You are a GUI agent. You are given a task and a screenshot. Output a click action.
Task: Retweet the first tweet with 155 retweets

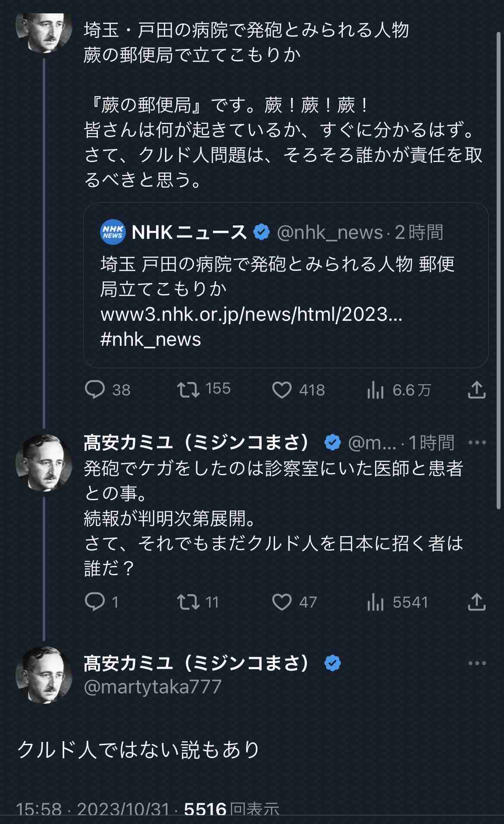188,390
